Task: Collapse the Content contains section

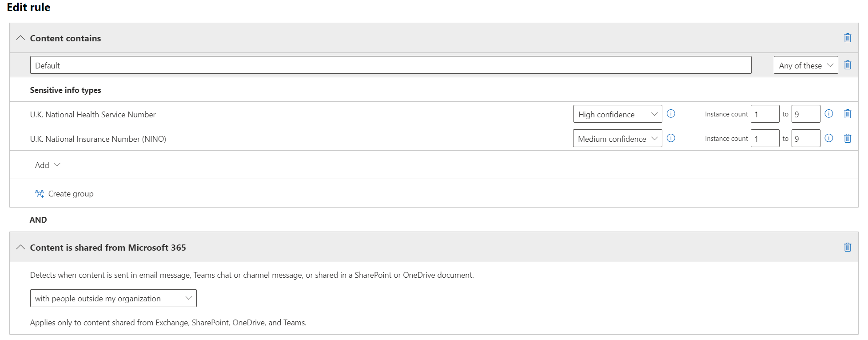Action: point(20,38)
